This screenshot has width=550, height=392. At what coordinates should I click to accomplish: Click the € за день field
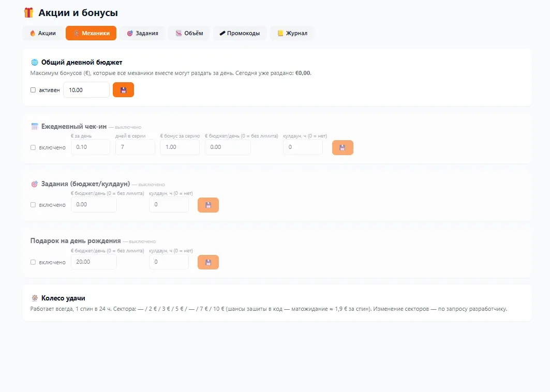click(x=91, y=147)
